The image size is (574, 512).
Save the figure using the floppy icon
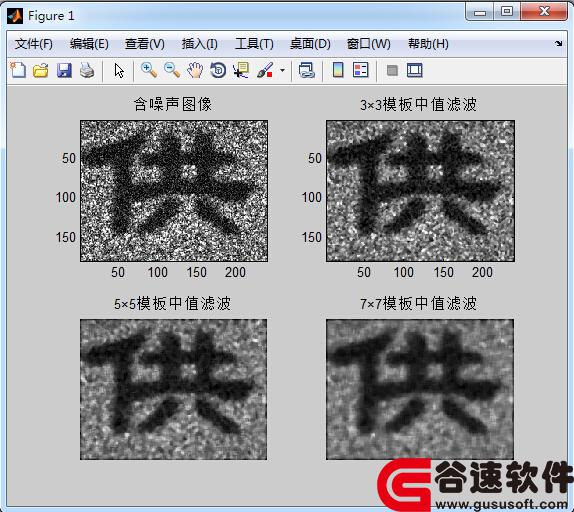click(x=64, y=70)
